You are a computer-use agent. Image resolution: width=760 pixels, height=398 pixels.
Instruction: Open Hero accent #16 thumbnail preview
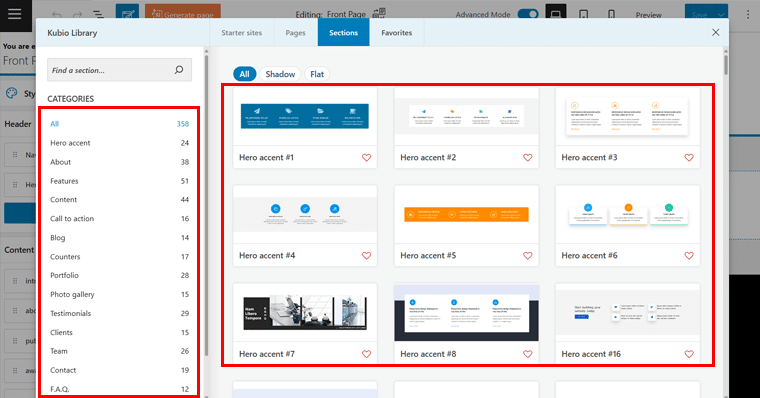tap(628, 313)
